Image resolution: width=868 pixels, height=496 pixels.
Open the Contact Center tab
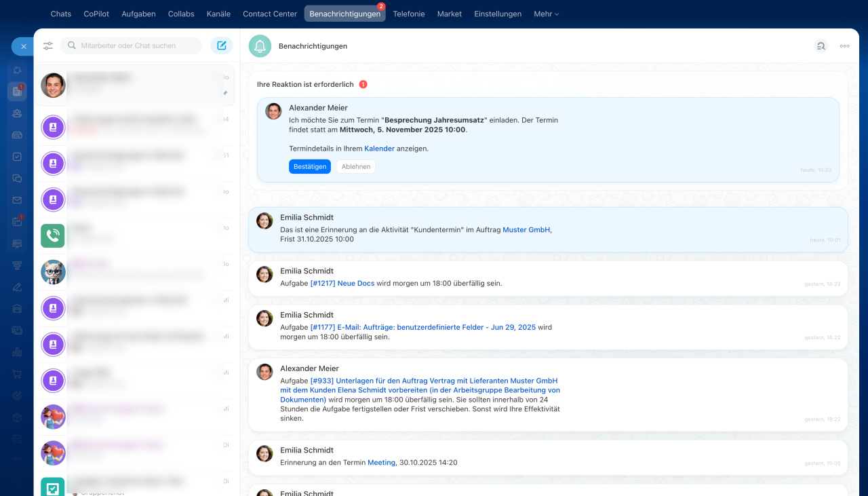(x=270, y=14)
